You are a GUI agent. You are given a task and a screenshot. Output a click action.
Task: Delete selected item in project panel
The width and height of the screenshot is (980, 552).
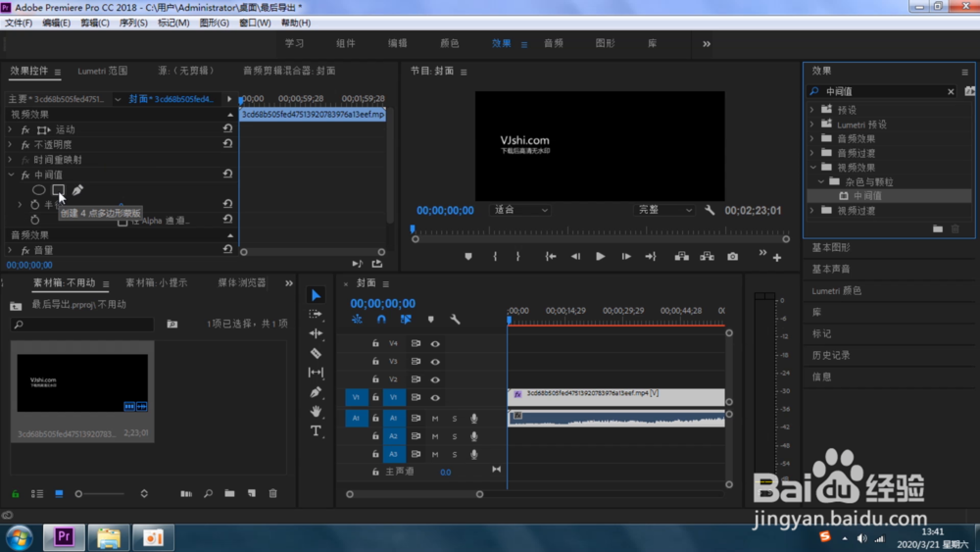pos(273,493)
